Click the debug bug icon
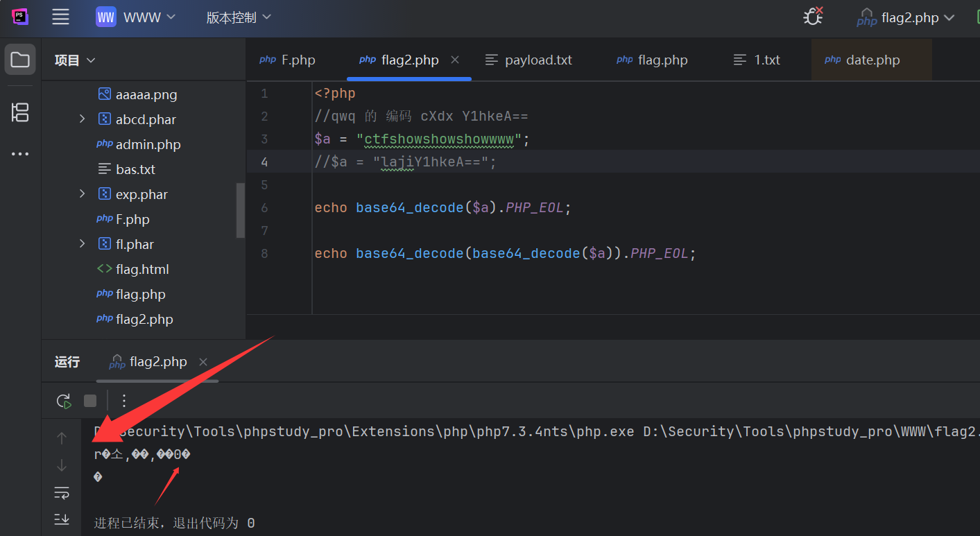Viewport: 980px width, 536px height. pyautogui.click(x=813, y=17)
